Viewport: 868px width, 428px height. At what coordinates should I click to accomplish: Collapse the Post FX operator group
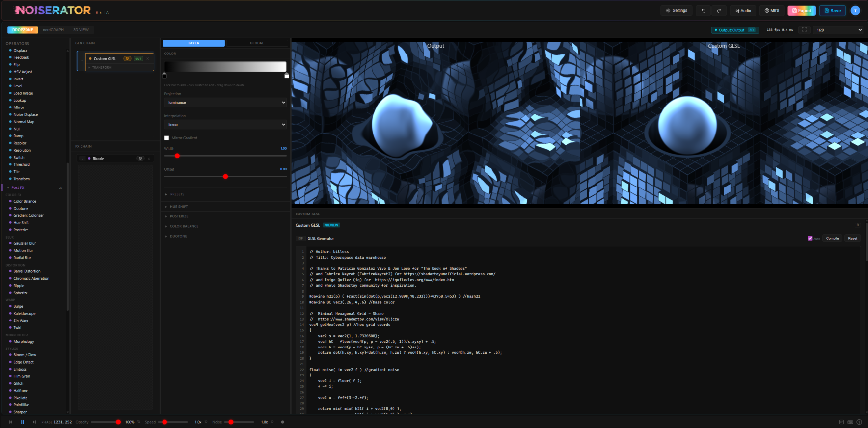[x=34, y=187]
